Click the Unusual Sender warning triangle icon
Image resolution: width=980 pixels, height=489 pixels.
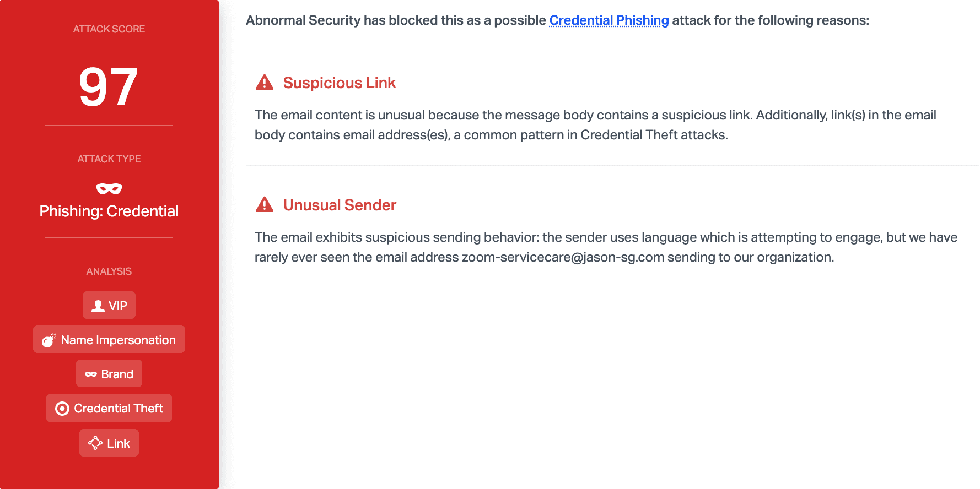point(265,205)
